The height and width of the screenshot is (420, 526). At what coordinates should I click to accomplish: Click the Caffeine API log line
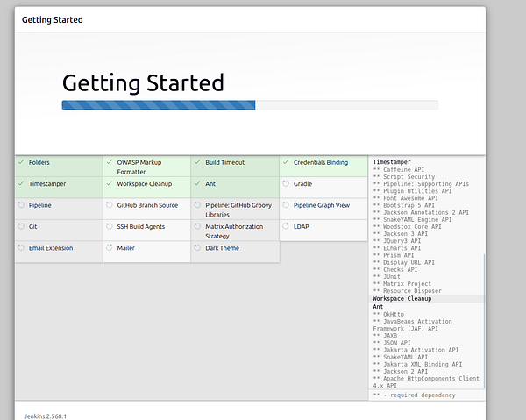pyautogui.click(x=399, y=169)
